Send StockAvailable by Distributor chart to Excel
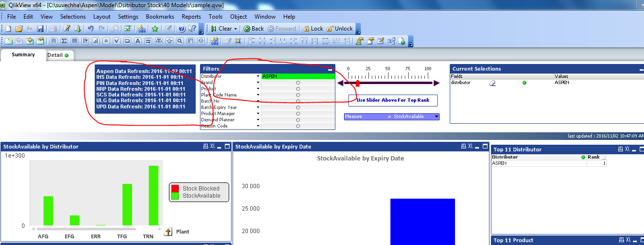The image size is (644, 245). [x=212, y=147]
